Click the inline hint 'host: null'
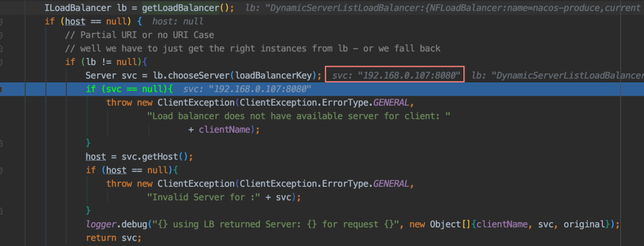This screenshot has width=644, height=246. 178,21
